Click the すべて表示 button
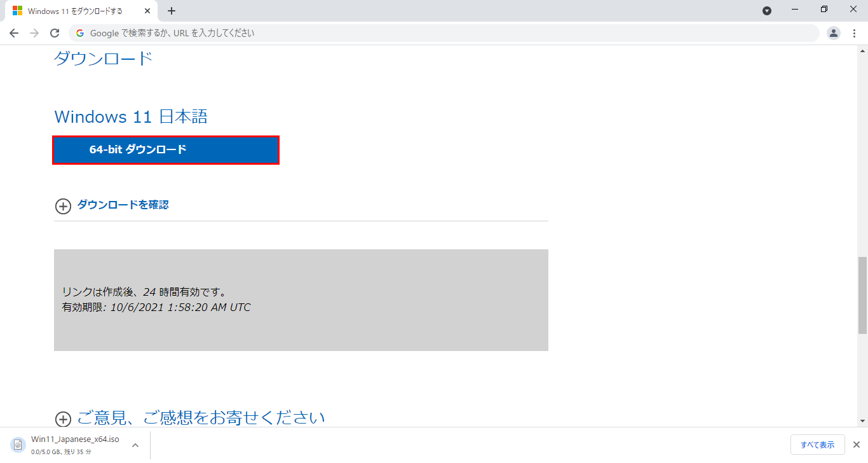 click(818, 444)
